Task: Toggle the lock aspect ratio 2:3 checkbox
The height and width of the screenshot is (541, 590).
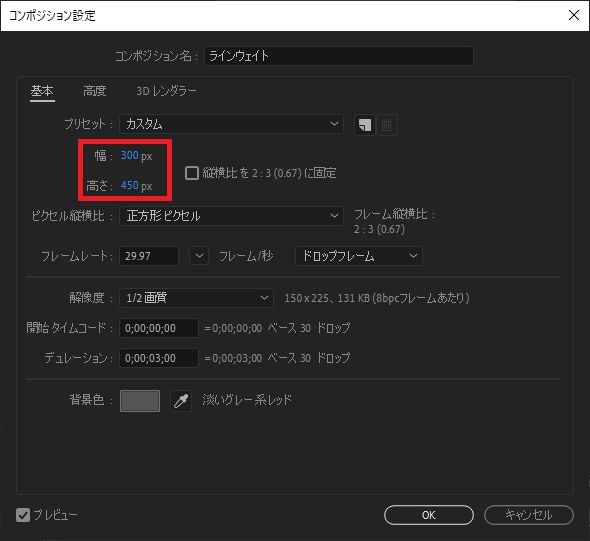Action: 192,173
